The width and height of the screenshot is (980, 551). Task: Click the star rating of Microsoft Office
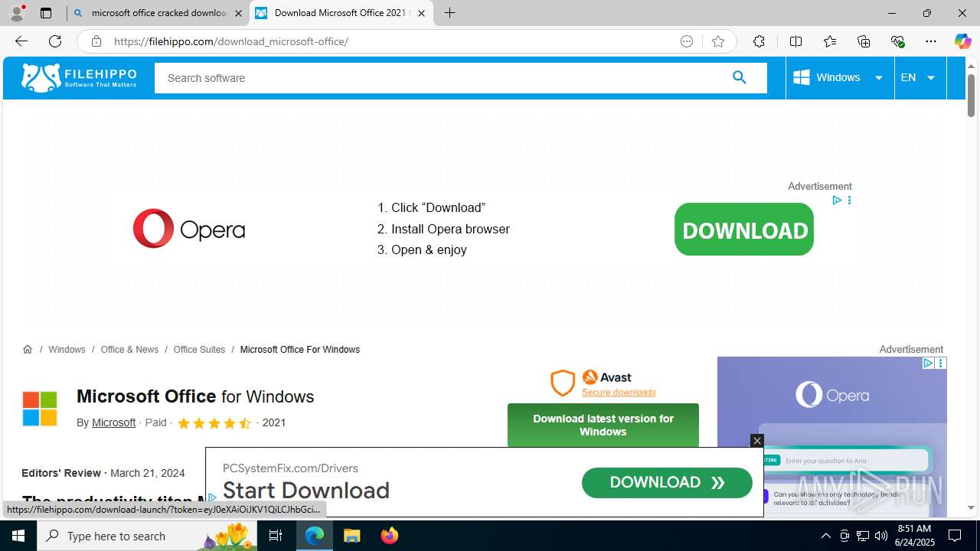pyautogui.click(x=214, y=423)
